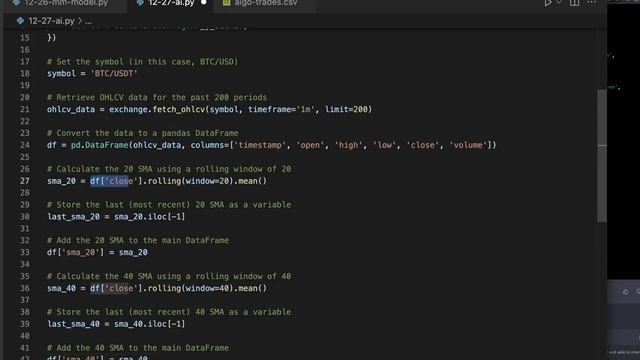Click the 'sma_40' variable on line 36

[61, 288]
